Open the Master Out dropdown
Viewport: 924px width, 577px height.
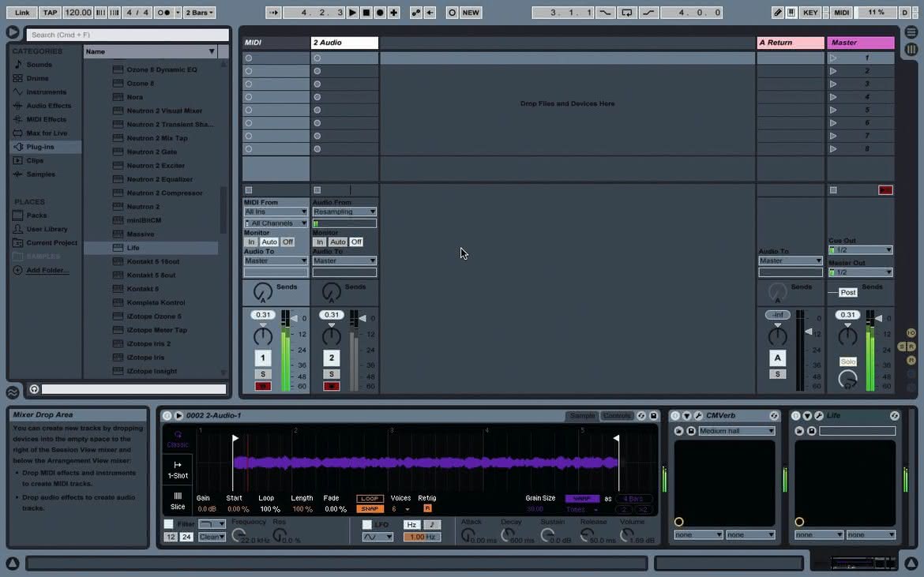tap(860, 272)
